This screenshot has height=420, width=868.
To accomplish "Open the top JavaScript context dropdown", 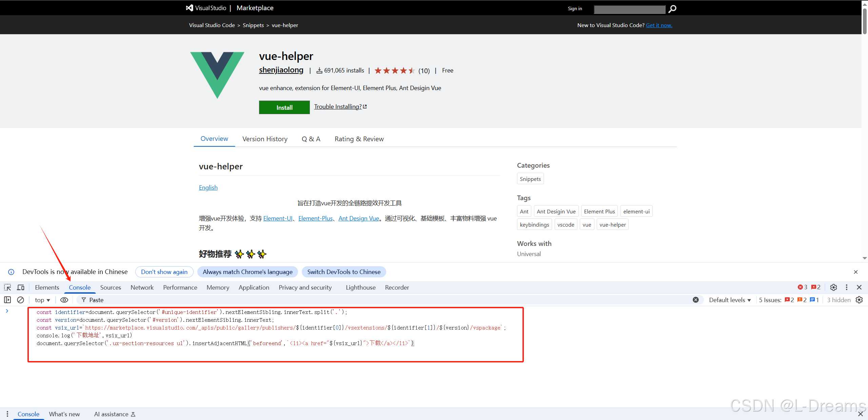I will 42,300.
